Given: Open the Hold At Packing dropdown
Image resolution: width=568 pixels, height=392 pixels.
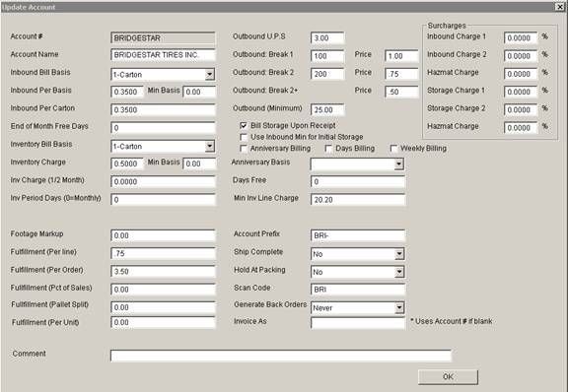Looking at the screenshot, I should coord(399,272).
